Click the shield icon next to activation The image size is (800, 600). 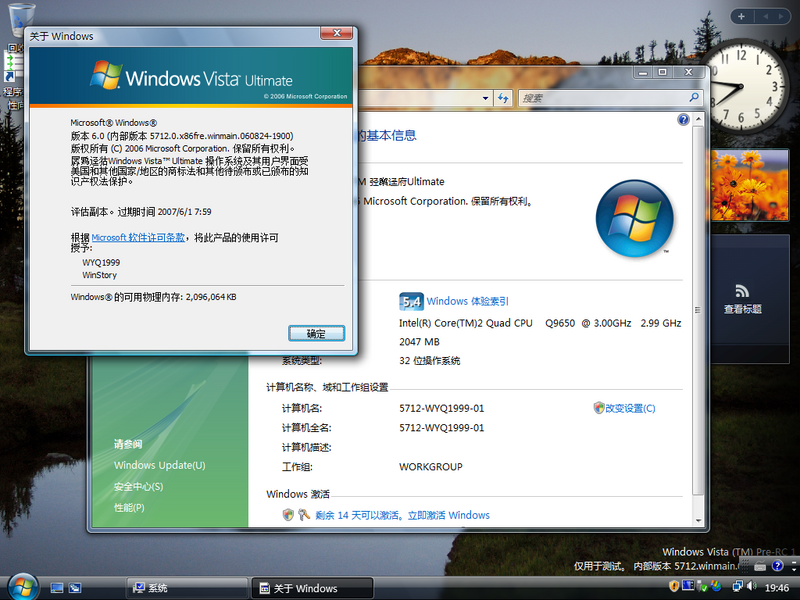[x=288, y=515]
